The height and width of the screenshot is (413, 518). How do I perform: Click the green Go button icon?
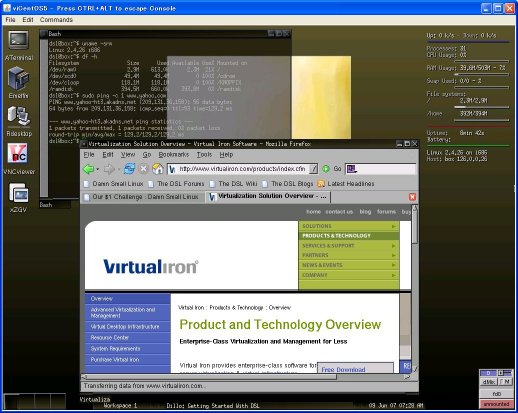tap(326, 169)
